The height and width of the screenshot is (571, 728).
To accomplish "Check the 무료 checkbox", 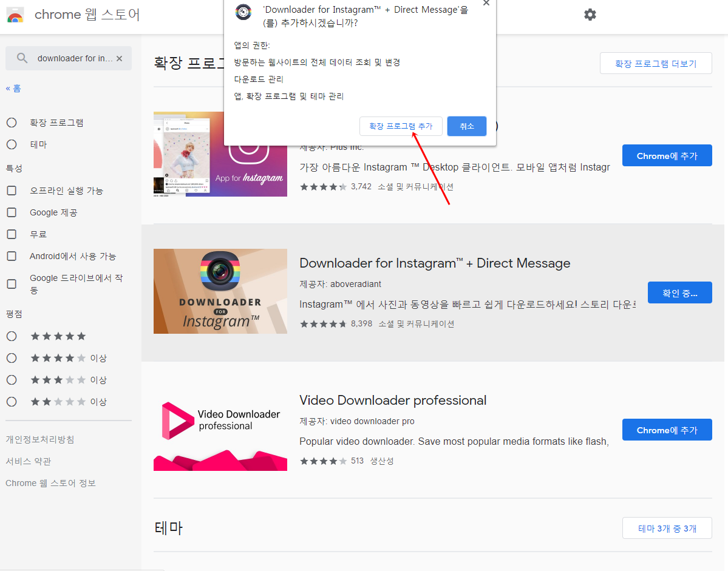I will [12, 234].
